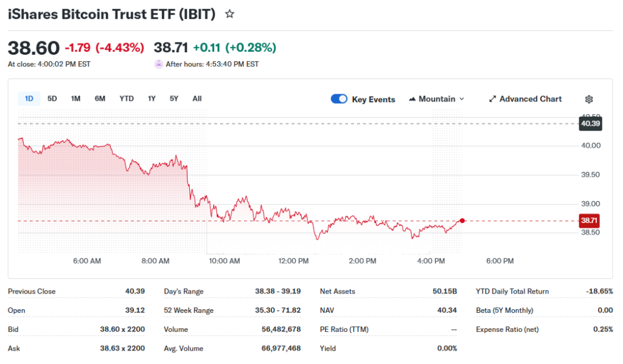Select the 1M chart range

click(x=75, y=98)
